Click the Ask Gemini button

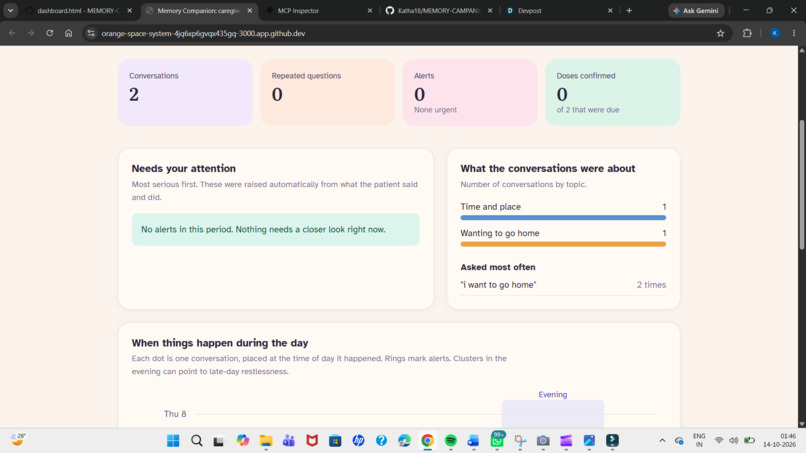696,10
